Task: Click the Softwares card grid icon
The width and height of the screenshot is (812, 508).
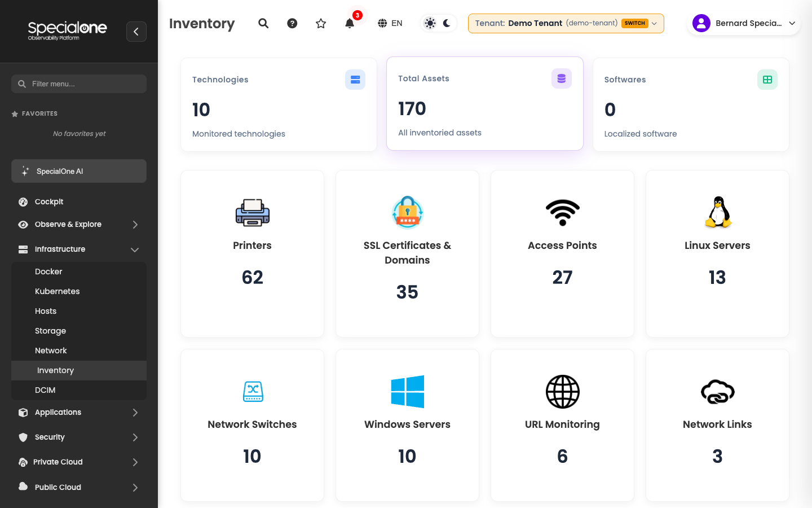Action: [767, 80]
